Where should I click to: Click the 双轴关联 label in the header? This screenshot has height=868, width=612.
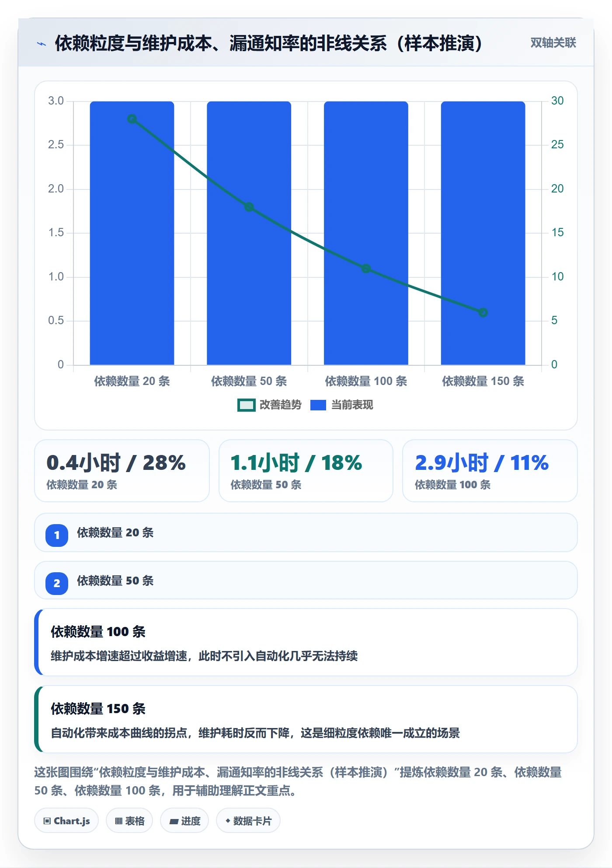tap(553, 43)
